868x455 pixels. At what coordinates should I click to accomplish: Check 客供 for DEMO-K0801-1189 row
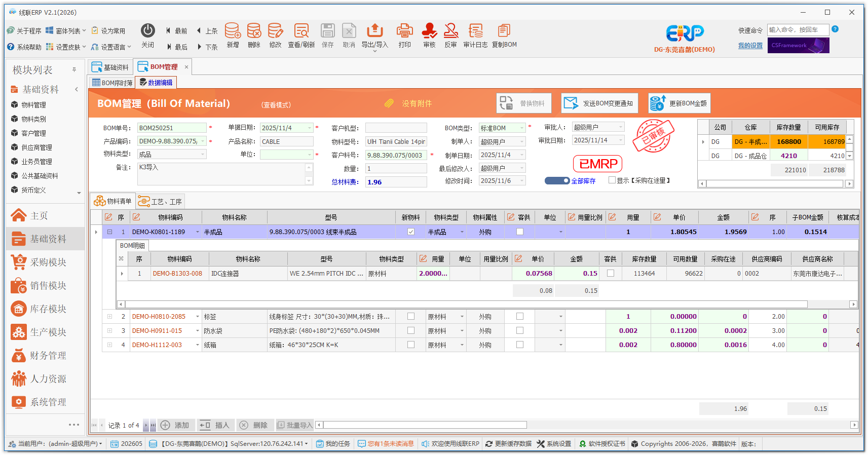pyautogui.click(x=520, y=232)
